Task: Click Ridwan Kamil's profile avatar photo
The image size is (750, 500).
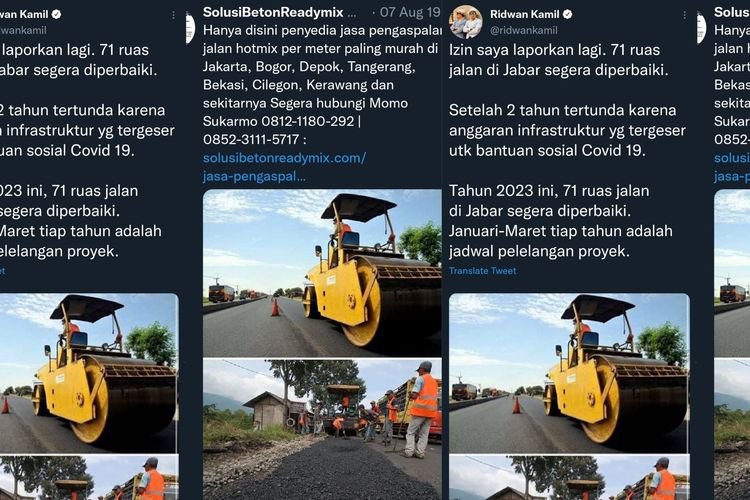Action: (466, 22)
